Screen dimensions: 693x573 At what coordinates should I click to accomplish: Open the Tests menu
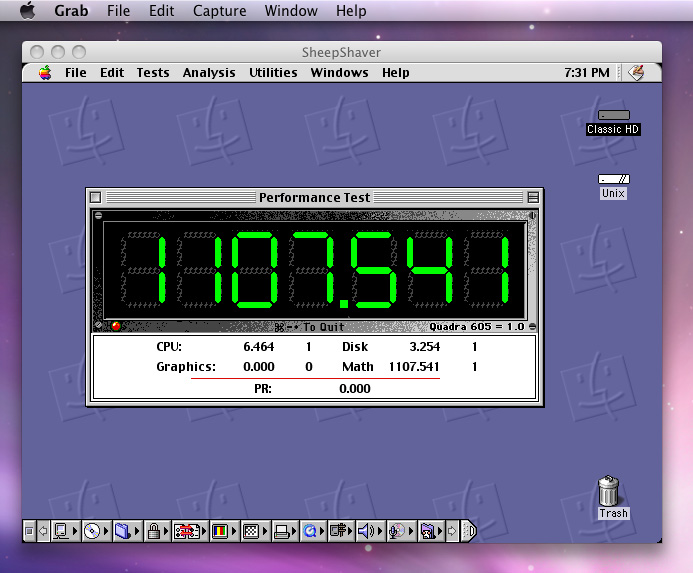153,73
